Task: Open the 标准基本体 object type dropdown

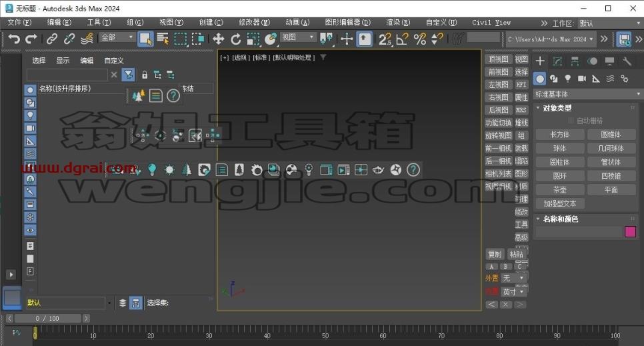Action: (x=587, y=94)
